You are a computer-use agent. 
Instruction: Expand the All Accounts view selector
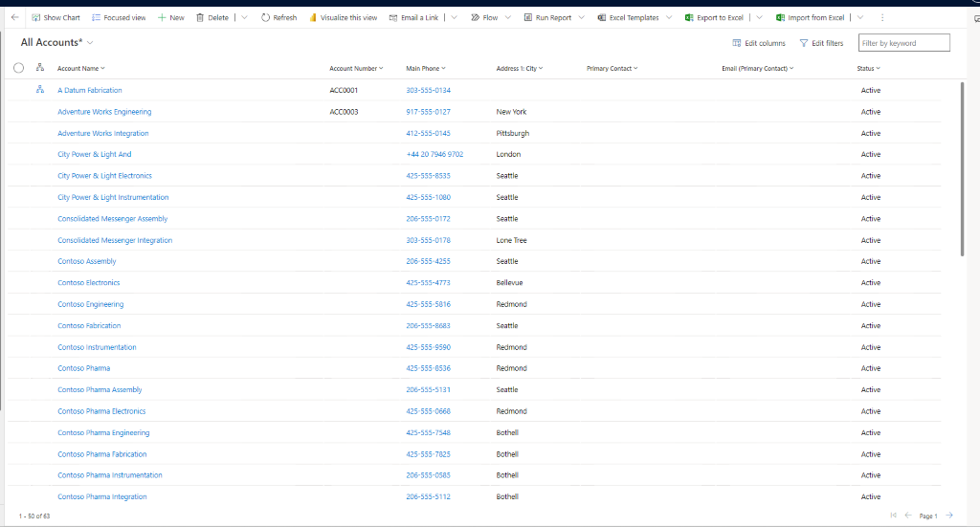point(90,43)
